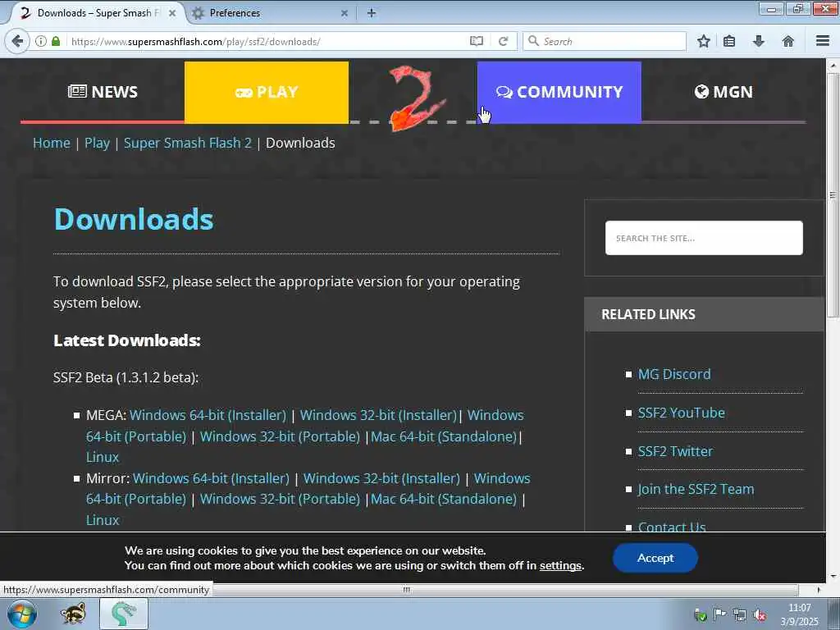Click the SSF2 Beta (1.3.1.2 beta): text
Image resolution: width=840 pixels, height=630 pixels.
(126, 377)
